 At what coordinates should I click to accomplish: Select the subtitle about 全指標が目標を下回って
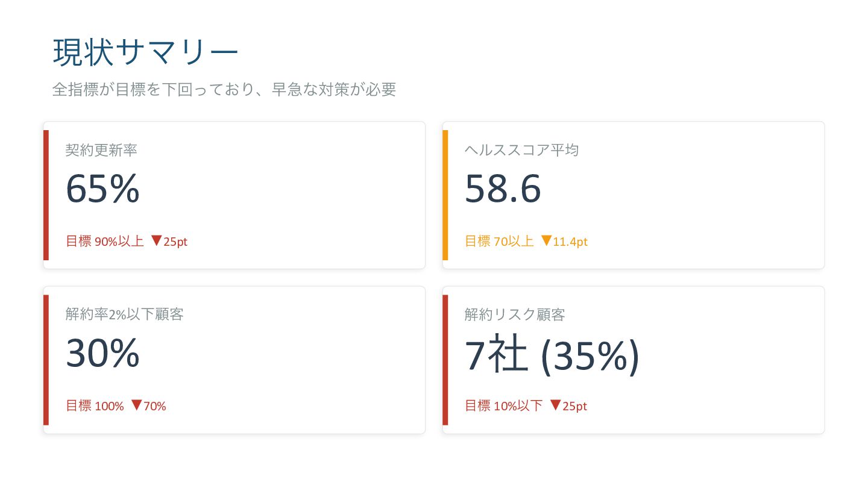(224, 90)
